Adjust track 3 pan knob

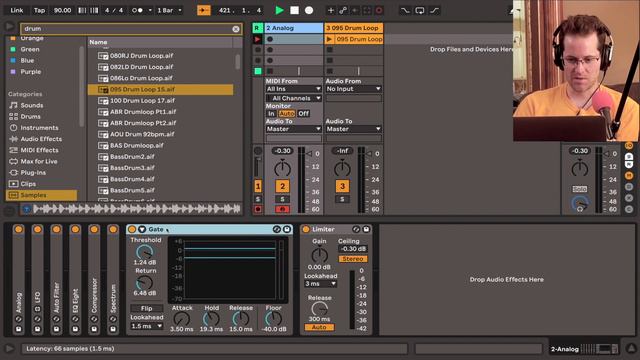pyautogui.click(x=342, y=168)
